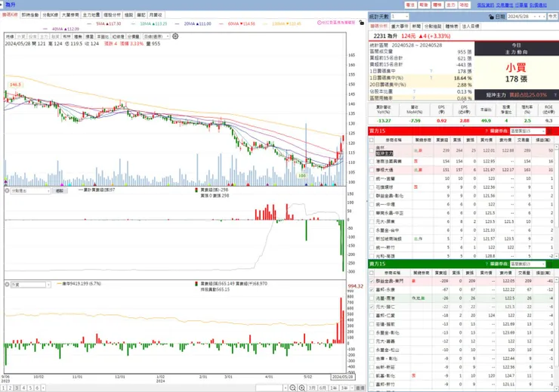Image resolution: width=559 pixels, height=392 pixels.
Task: Click the scroll-down arrow of the 買方15 table
Action: pos(556,256)
